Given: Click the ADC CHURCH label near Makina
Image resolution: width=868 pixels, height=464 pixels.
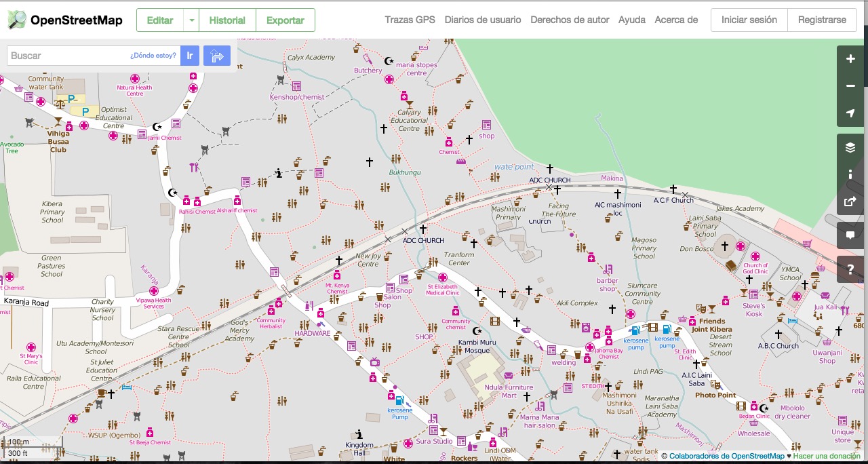Looking at the screenshot, I should pyautogui.click(x=550, y=180).
